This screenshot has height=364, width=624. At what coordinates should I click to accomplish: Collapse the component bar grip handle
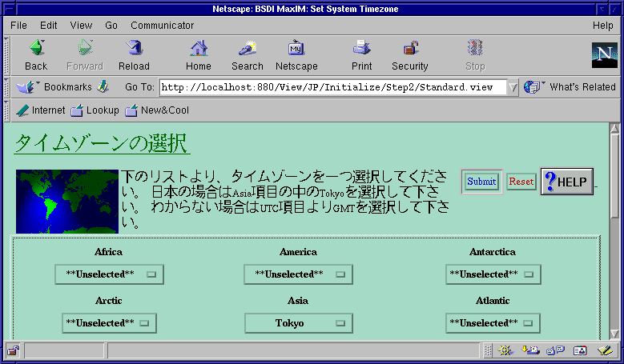pos(488,350)
